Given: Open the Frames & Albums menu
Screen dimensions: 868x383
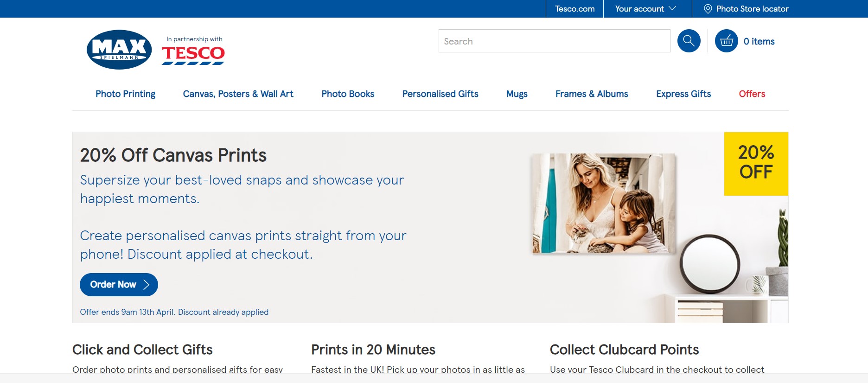Looking at the screenshot, I should click(x=592, y=94).
